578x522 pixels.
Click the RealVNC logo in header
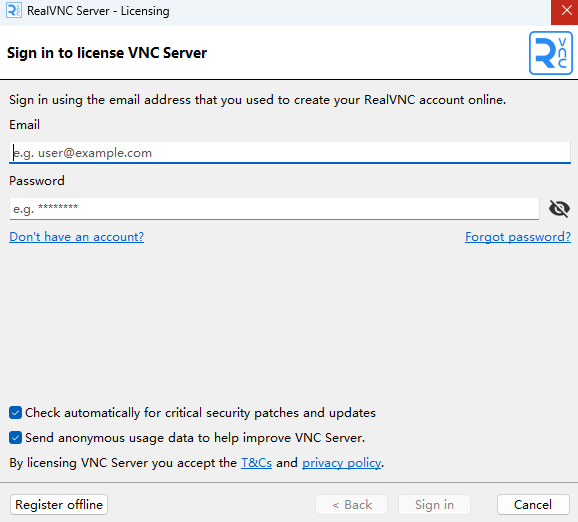[551, 53]
